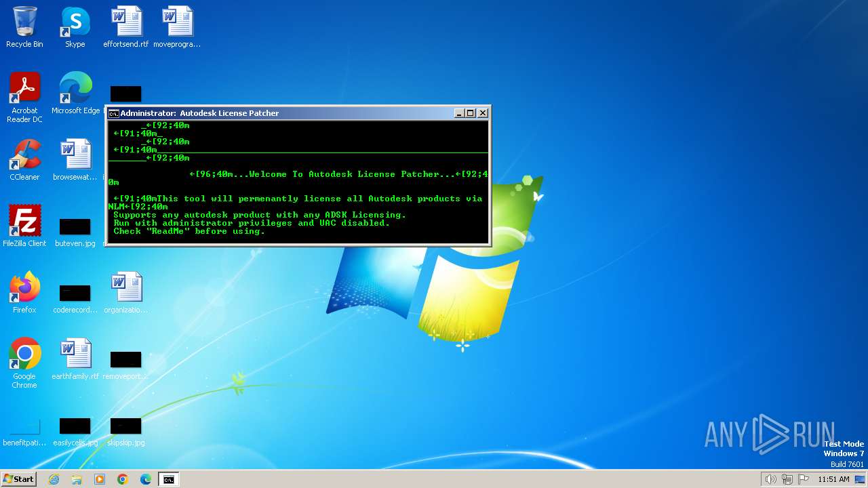868x488 pixels.
Task: Click the 11:51 AM system clock
Action: 833,479
